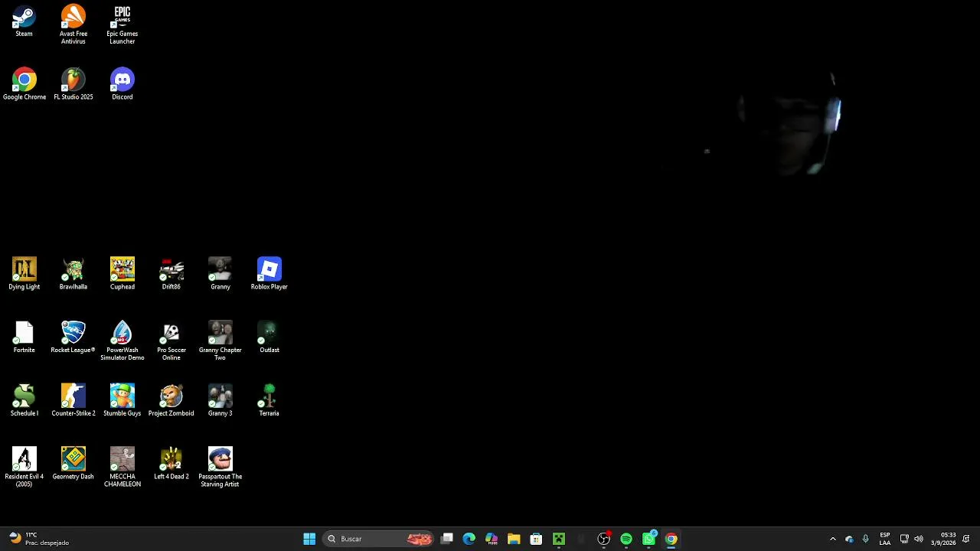This screenshot has width=980, height=551.
Task: Click the Outlast game shortcut
Action: coord(269,337)
